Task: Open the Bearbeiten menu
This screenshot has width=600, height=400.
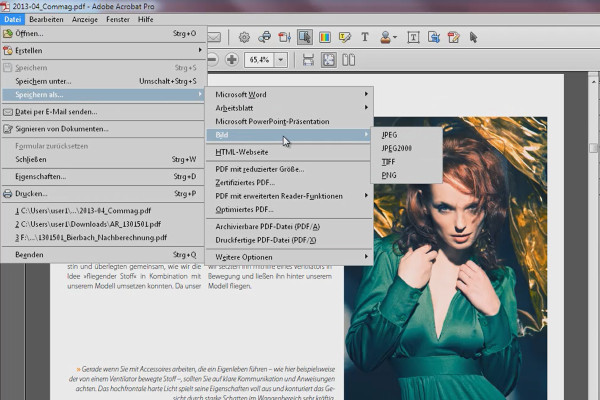Action: tap(46, 19)
